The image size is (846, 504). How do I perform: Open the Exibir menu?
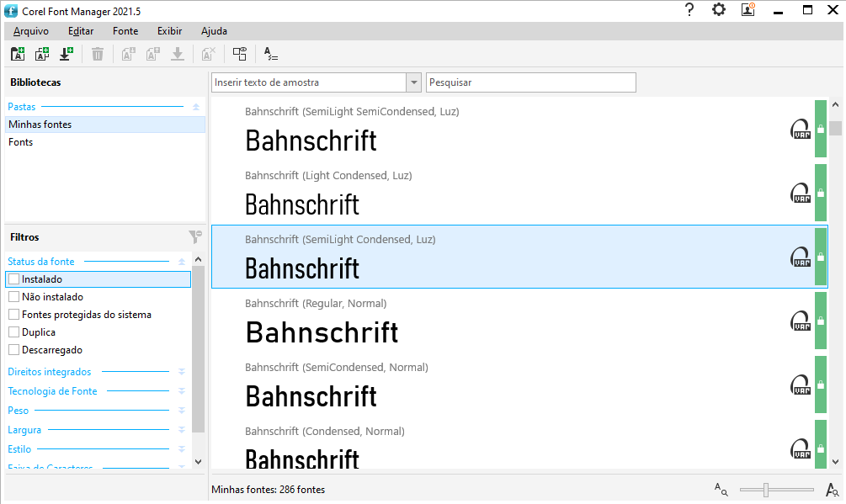[169, 31]
